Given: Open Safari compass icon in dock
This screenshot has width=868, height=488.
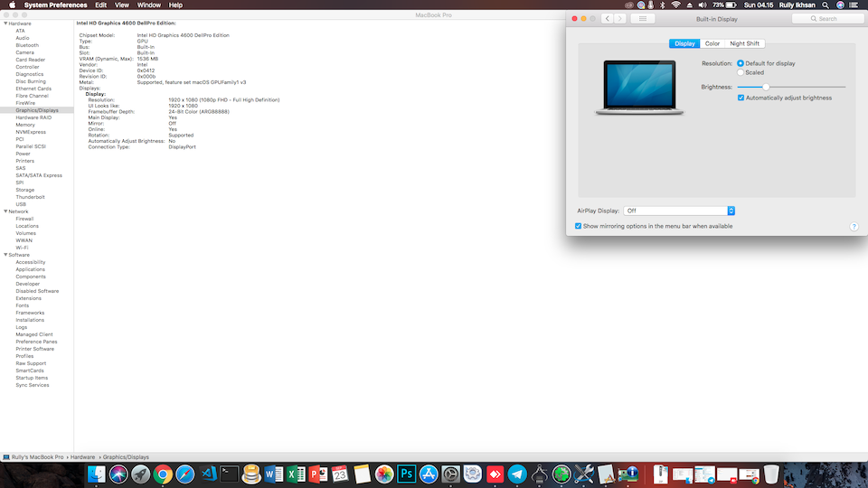Looking at the screenshot, I should (x=184, y=474).
